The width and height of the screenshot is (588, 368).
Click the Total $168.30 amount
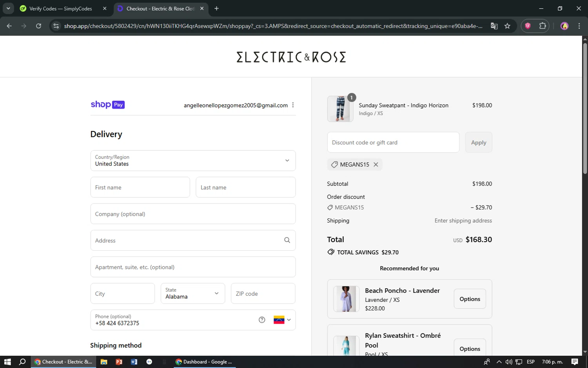479,239
